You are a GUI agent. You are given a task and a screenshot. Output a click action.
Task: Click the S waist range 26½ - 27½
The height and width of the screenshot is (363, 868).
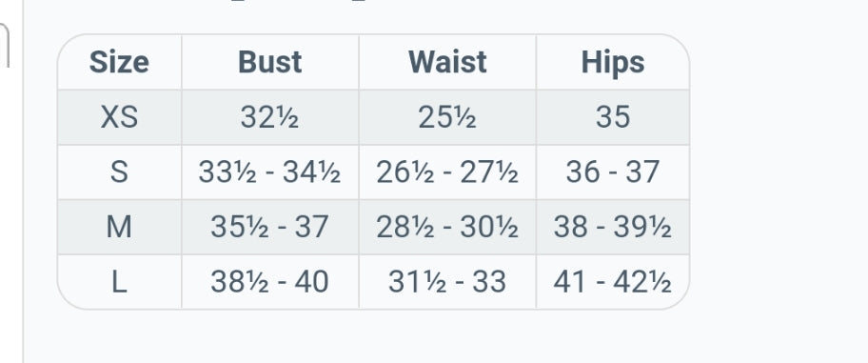tap(447, 171)
